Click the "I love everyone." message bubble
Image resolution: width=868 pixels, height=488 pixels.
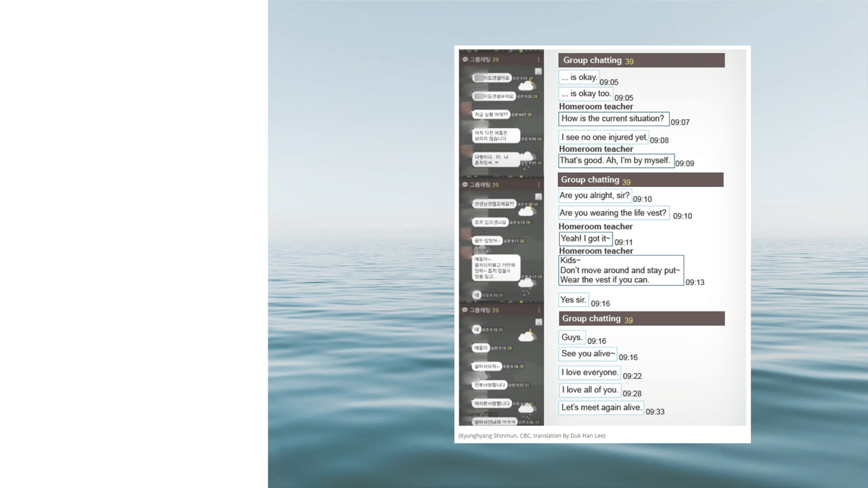pyautogui.click(x=590, y=372)
